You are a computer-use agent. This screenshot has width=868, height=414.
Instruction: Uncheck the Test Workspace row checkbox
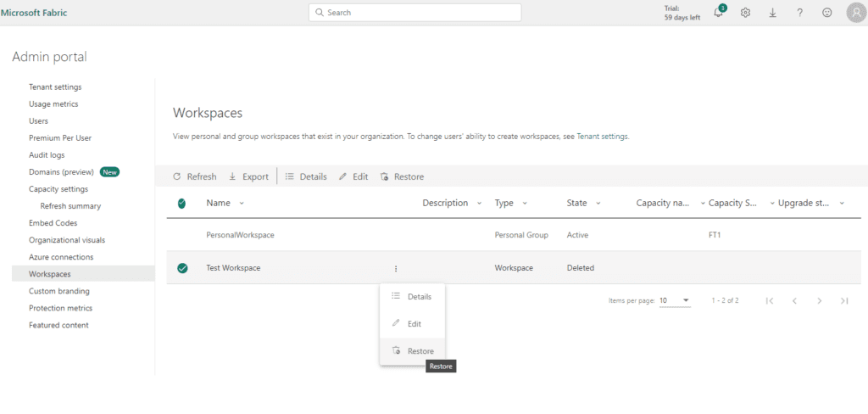[x=182, y=268]
